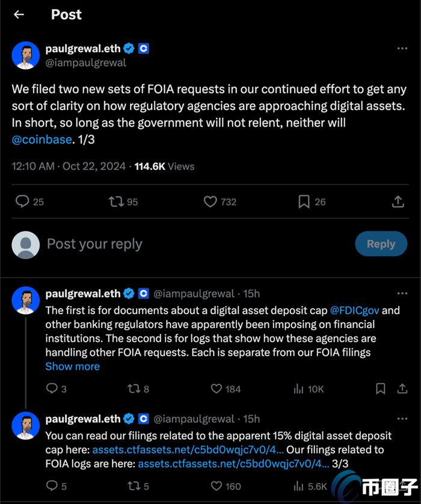Viewport: 421px width, 504px height.
Task: Share the main post via share icon
Action: click(x=398, y=202)
